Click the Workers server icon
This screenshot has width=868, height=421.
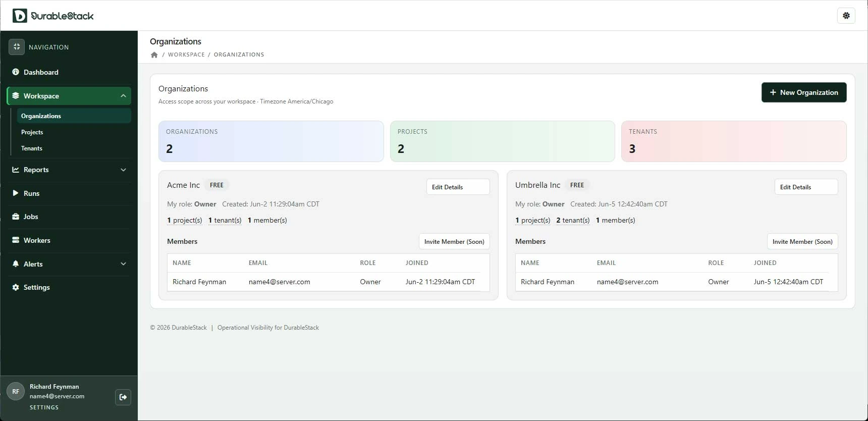tap(16, 240)
